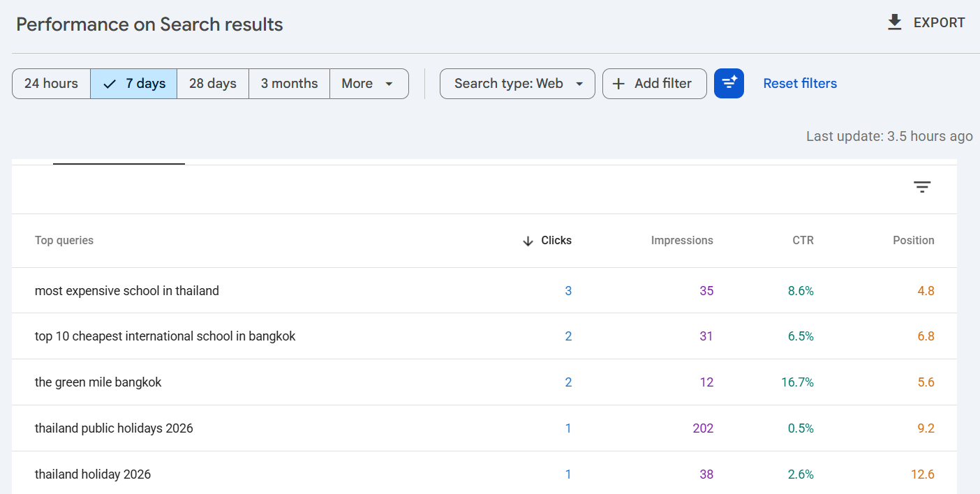Click the 'Performance on Search results' heading
The height and width of the screenshot is (494, 980).
click(149, 24)
